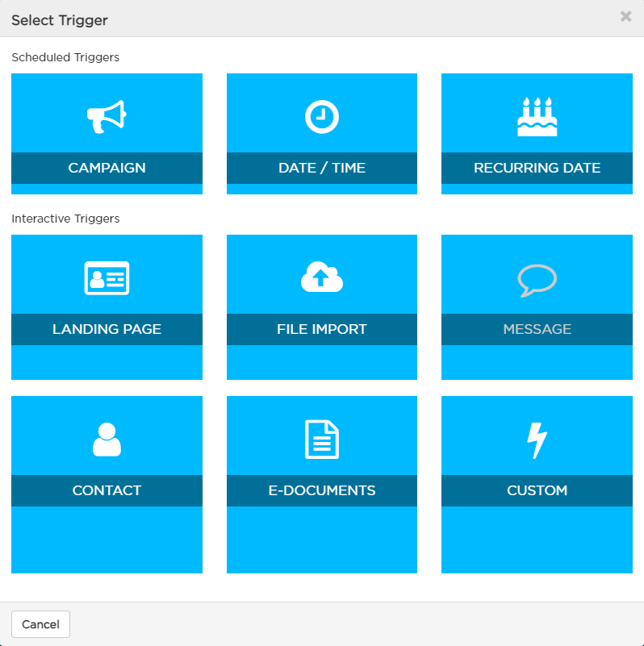Pick the RECURRING DATE trigger label
This screenshot has width=644, height=646.
(537, 168)
